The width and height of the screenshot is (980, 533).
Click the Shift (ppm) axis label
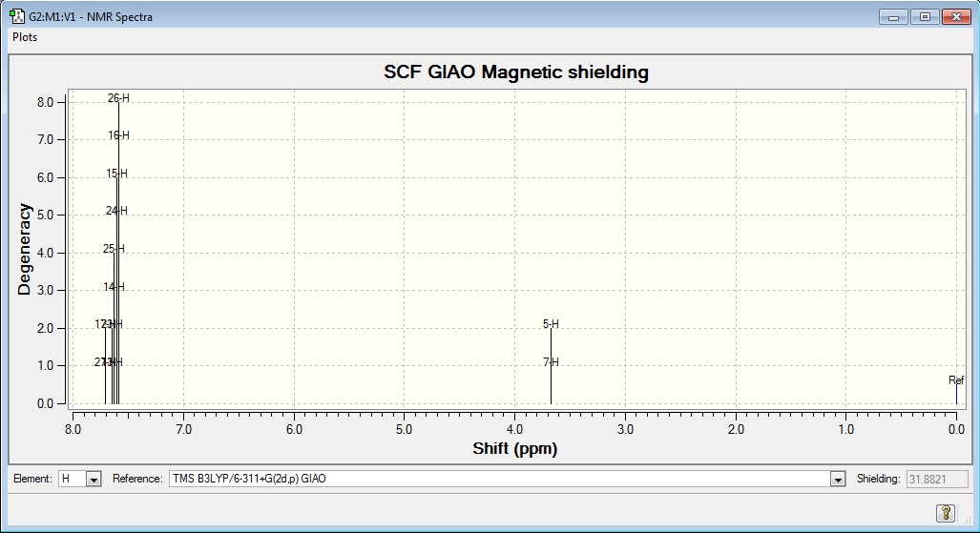click(515, 449)
